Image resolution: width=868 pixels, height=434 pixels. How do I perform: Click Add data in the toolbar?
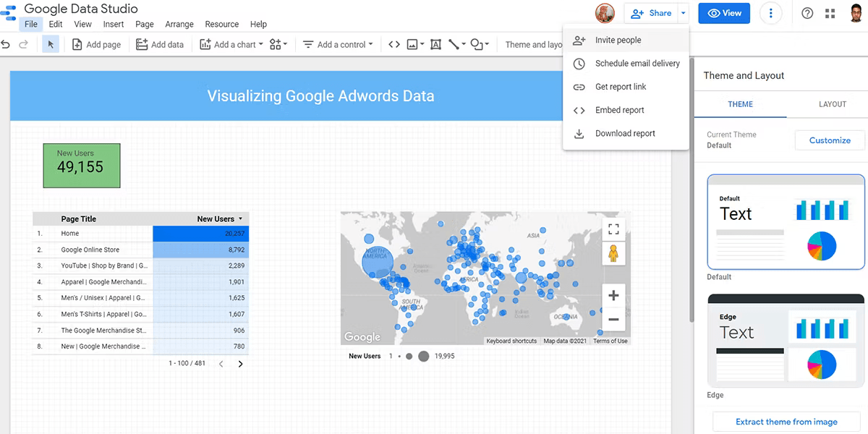tap(160, 44)
